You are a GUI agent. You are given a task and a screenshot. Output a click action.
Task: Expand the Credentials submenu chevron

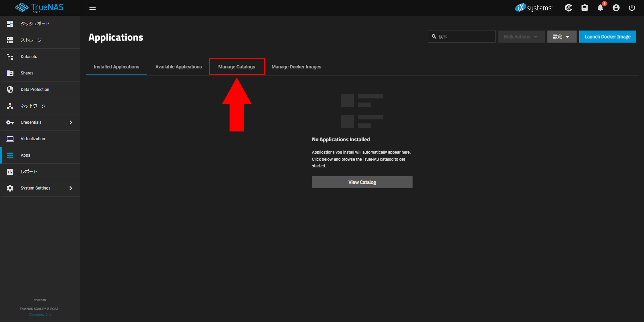coord(71,122)
